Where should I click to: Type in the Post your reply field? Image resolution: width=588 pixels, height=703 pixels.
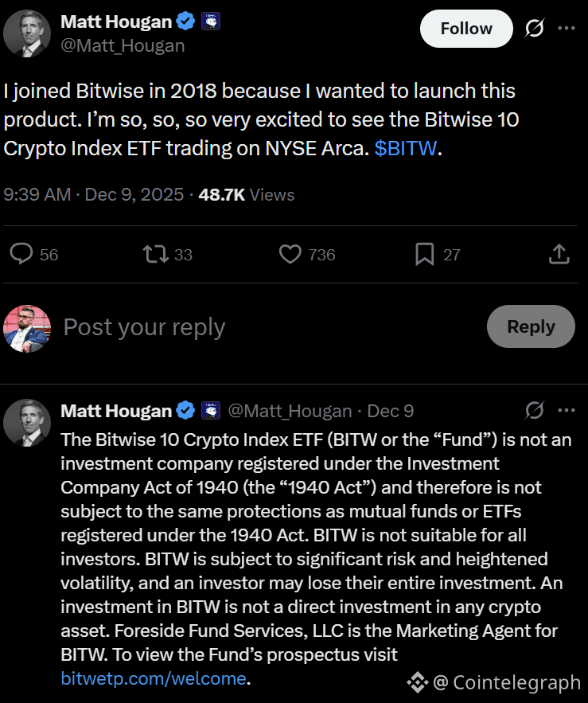[239, 327]
